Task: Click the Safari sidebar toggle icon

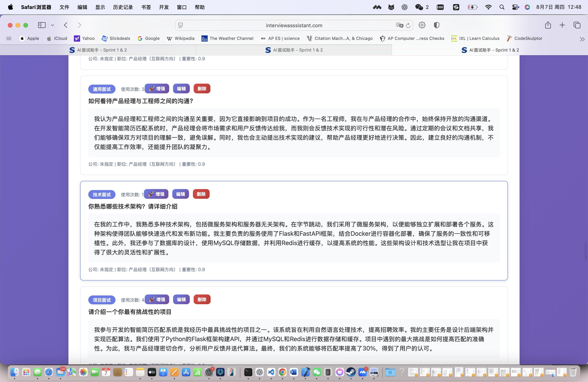Action: coord(41,25)
